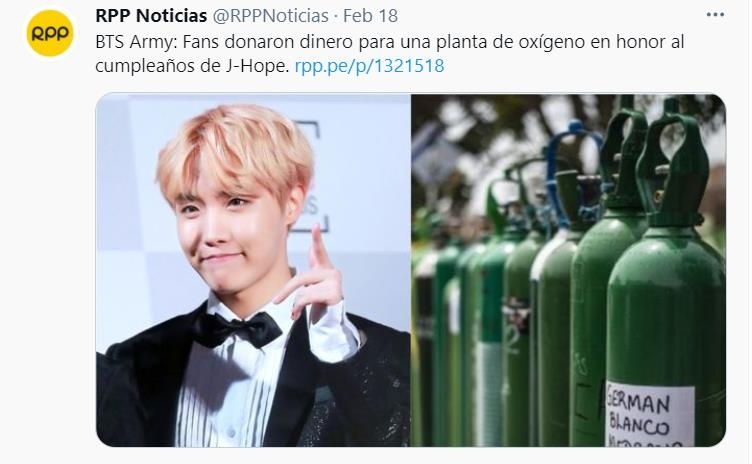
Task: Click the tweet text about BTS Army
Action: (389, 54)
